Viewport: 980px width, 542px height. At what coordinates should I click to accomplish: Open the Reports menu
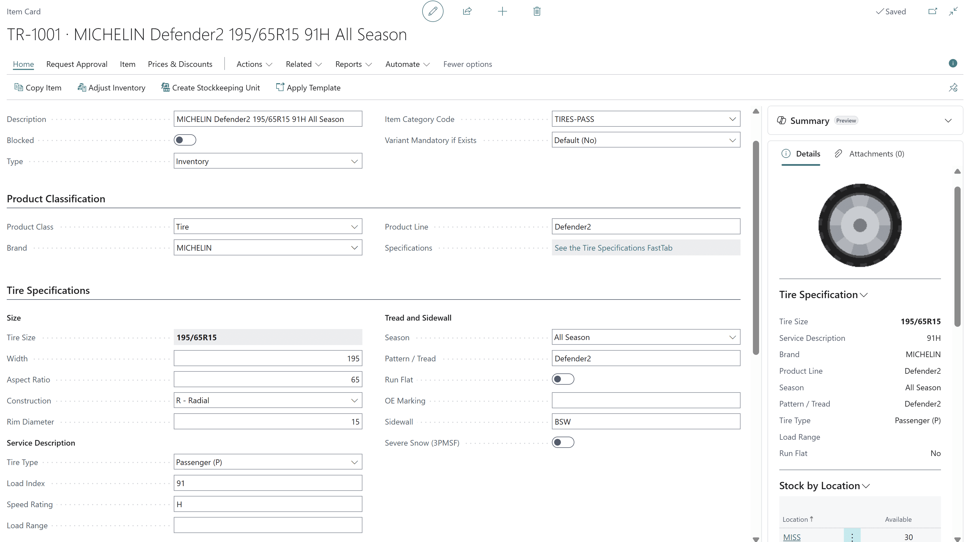353,64
